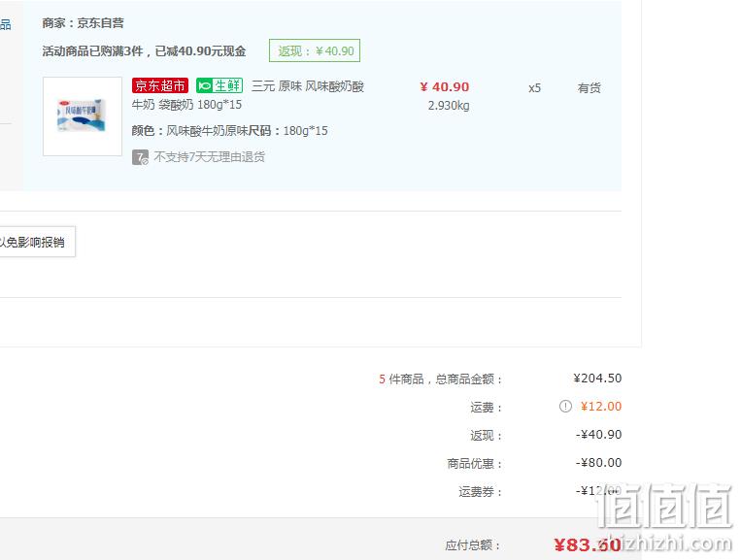The image size is (741, 560).
Task: Click the 商家：京东自营 merchant label
Action: [x=84, y=23]
